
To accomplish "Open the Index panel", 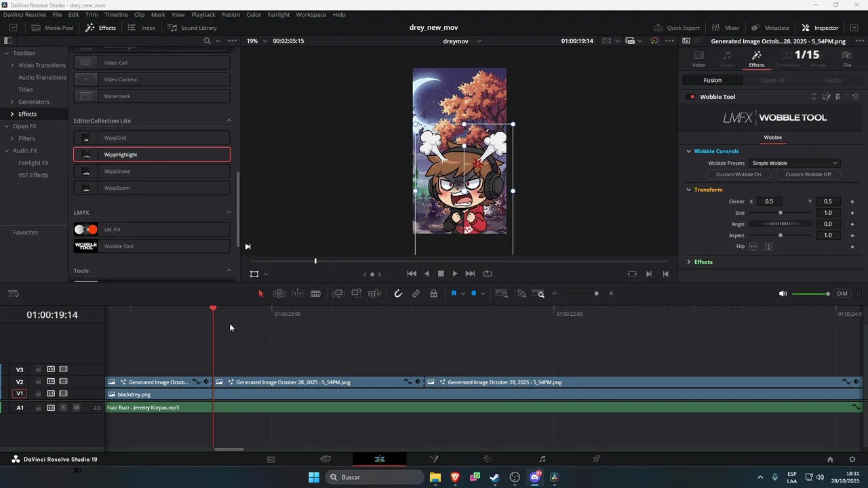I will tap(142, 28).
